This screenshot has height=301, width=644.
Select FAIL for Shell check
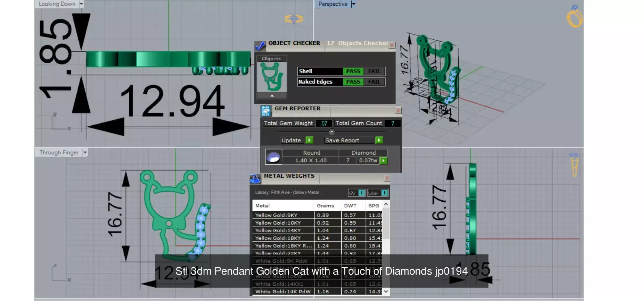374,71
